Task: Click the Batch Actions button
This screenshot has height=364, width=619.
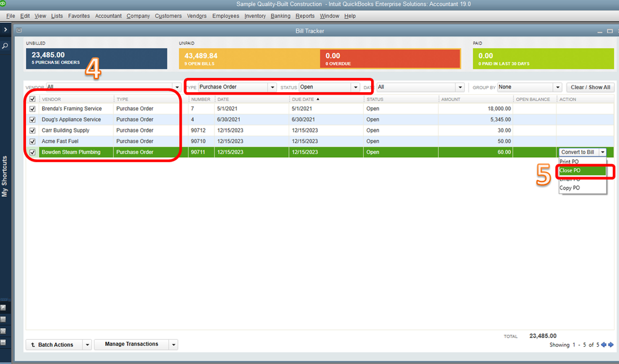Action: (x=55, y=345)
